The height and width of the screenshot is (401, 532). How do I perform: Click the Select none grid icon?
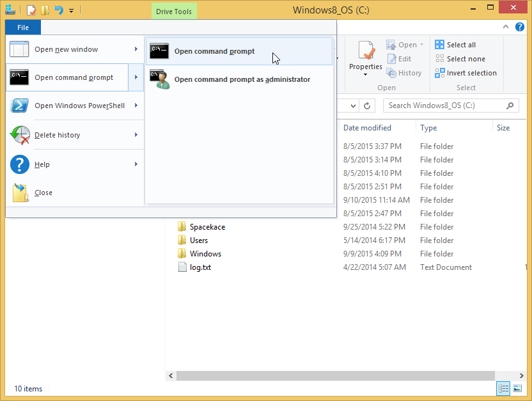(x=439, y=59)
